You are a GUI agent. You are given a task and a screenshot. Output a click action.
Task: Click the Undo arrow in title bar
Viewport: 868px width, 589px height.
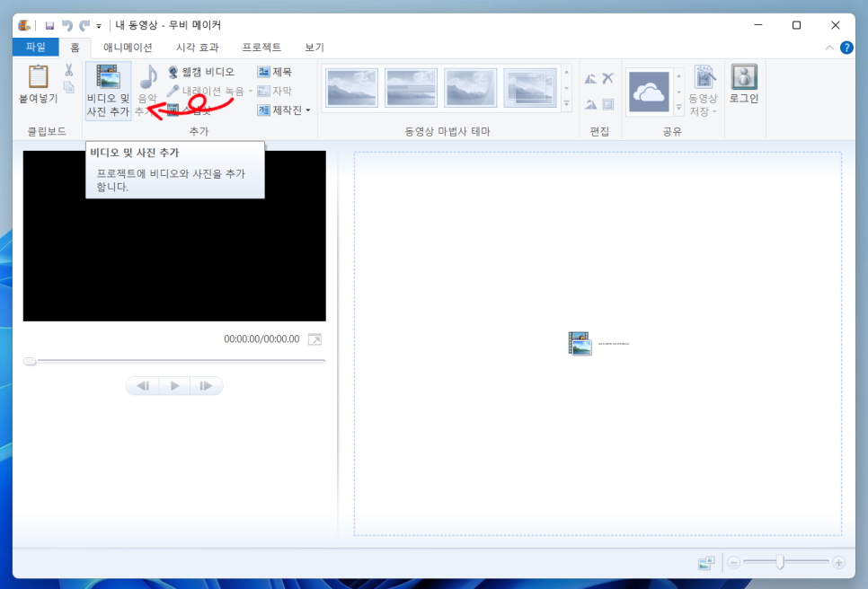coord(67,25)
